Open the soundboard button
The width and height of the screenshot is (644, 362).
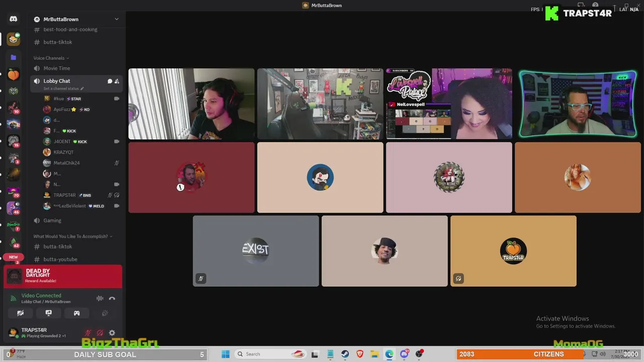(105, 313)
